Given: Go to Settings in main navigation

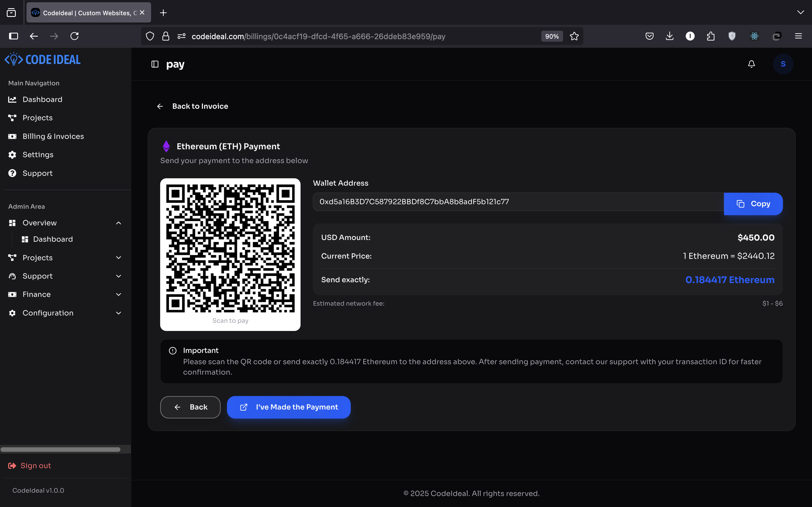Looking at the screenshot, I should point(38,155).
